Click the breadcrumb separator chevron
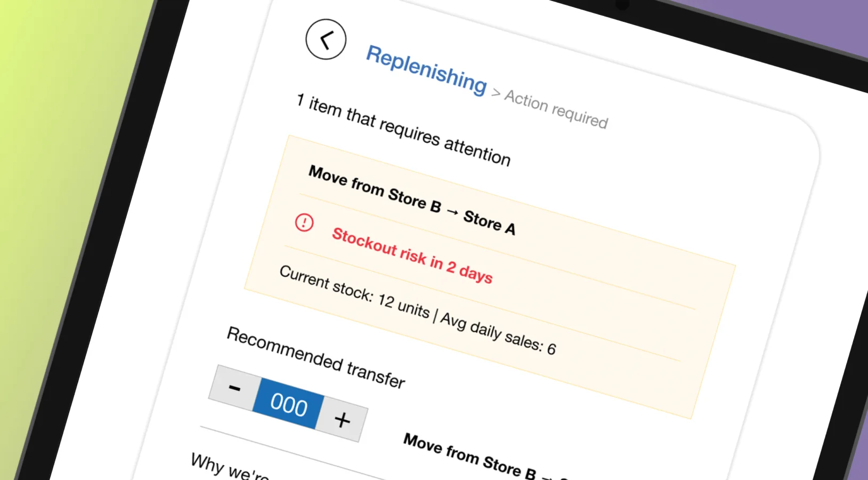The height and width of the screenshot is (480, 868). tap(496, 93)
